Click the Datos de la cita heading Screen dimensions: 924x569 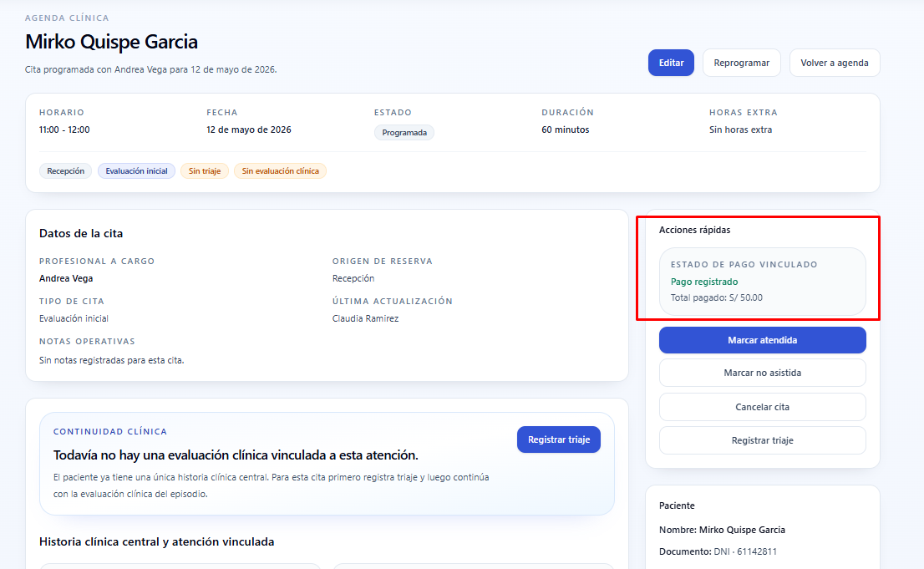pyautogui.click(x=81, y=233)
